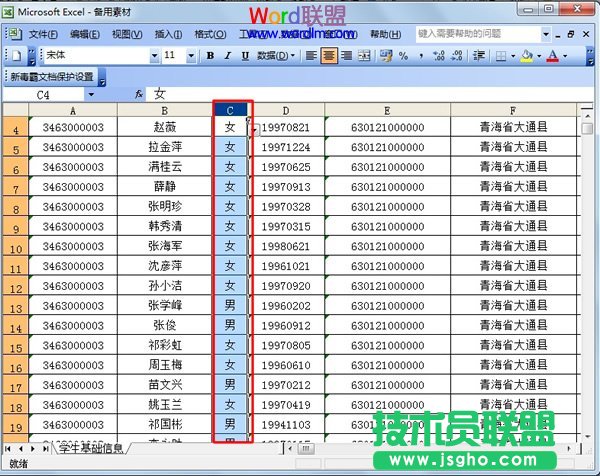
Task: Click the fx Insert Function icon
Action: point(139,94)
